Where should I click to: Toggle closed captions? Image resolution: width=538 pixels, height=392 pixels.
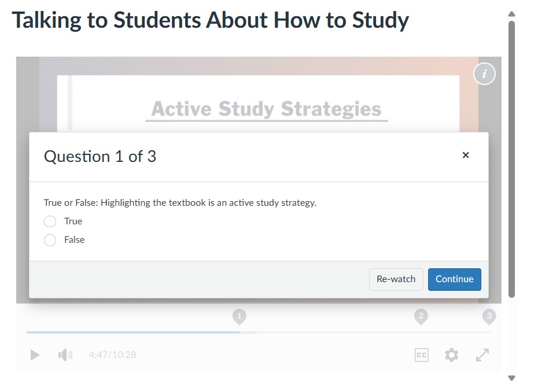pos(421,355)
